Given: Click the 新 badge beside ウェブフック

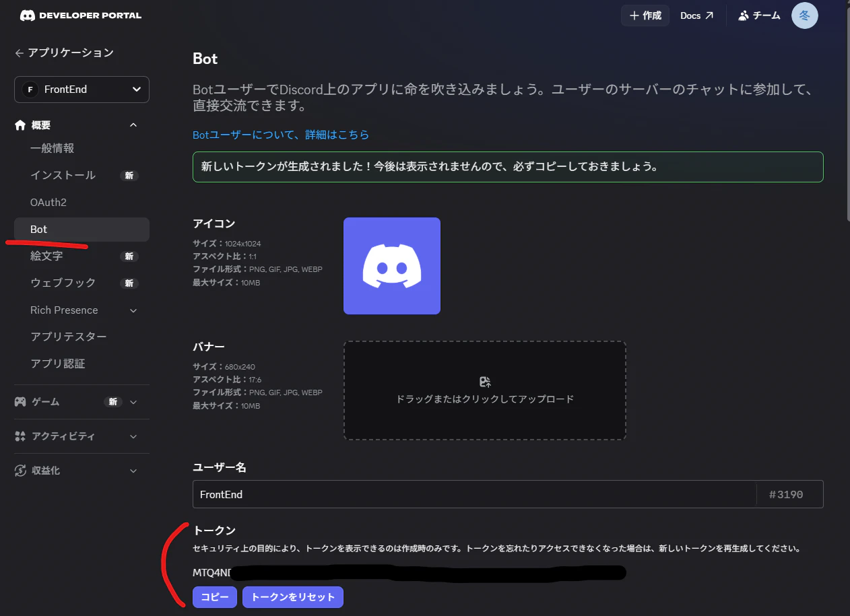Looking at the screenshot, I should coord(129,283).
